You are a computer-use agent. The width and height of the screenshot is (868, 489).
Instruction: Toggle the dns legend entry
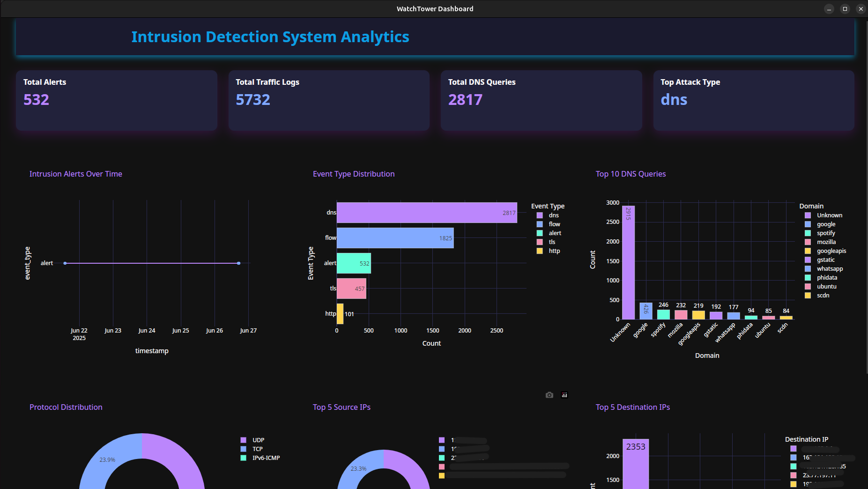point(548,215)
